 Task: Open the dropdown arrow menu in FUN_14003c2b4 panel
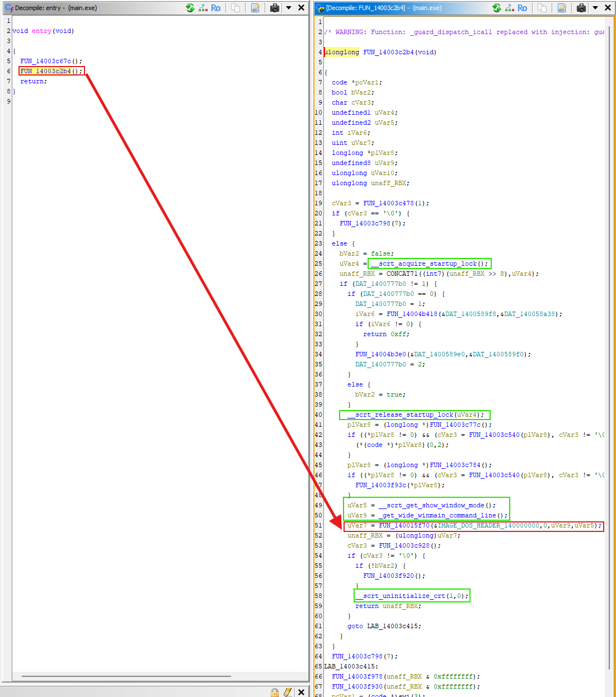click(595, 8)
